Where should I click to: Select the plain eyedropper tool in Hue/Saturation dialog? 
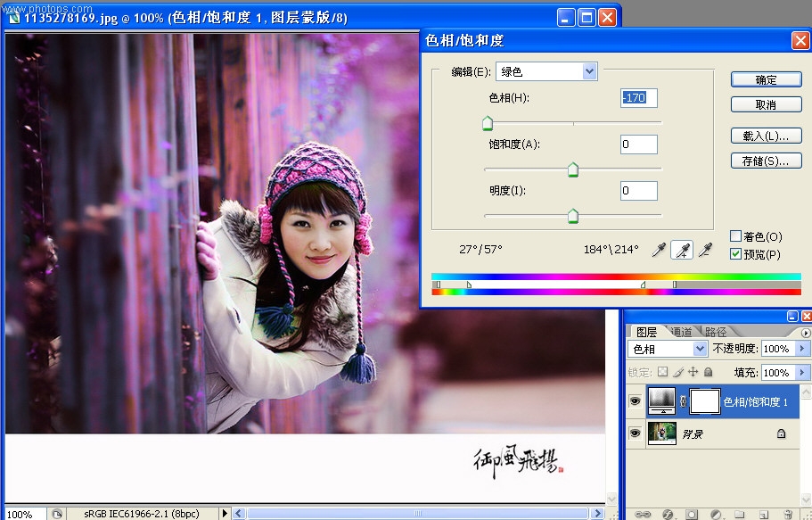(x=659, y=251)
